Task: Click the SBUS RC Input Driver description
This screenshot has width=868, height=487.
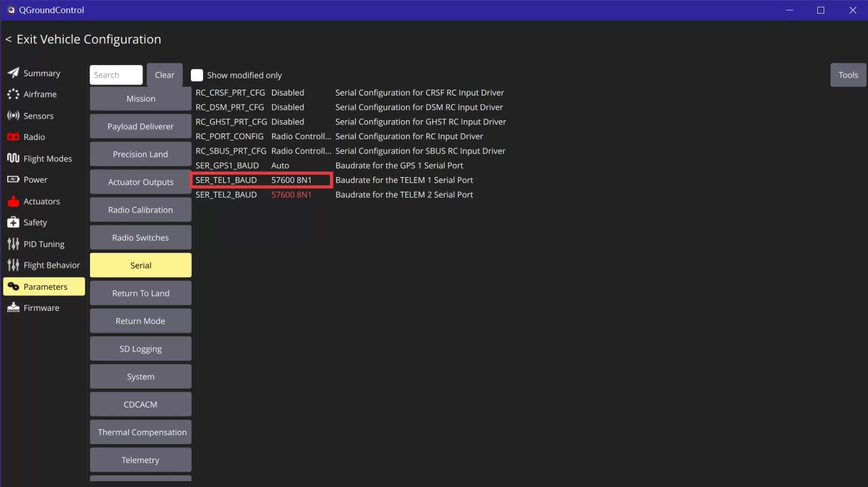Action: click(421, 151)
